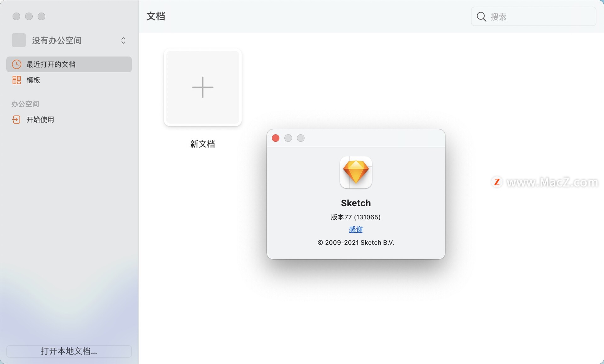This screenshot has width=604, height=364.
Task: Click the clock icon beside 最近打开的文档
Action: click(17, 64)
